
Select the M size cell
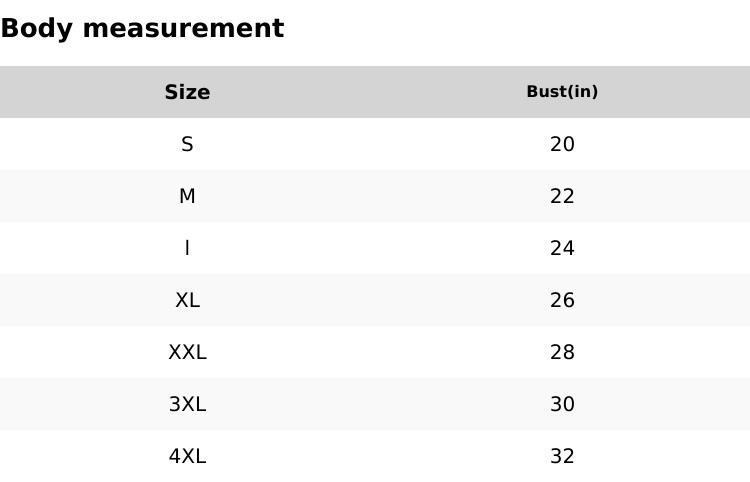[187, 196]
